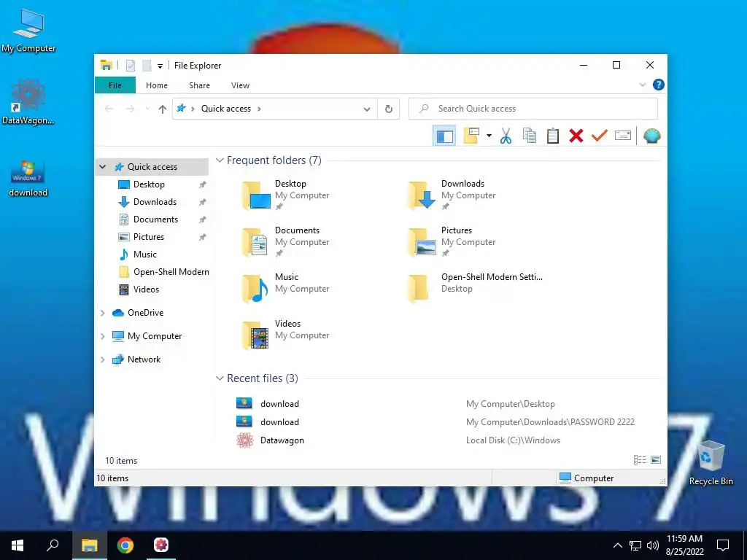The height and width of the screenshot is (560, 747).
Task: Click the orange checkmark Properties icon
Action: pyautogui.click(x=600, y=136)
